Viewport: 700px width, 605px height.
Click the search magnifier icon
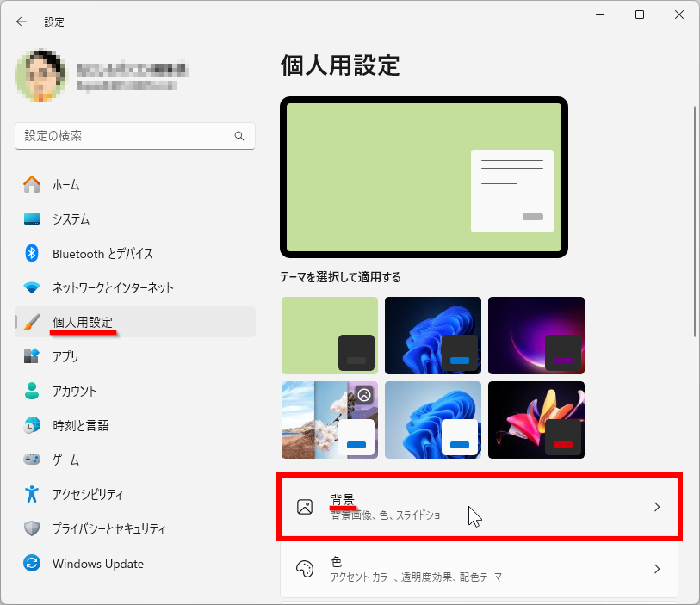click(239, 136)
